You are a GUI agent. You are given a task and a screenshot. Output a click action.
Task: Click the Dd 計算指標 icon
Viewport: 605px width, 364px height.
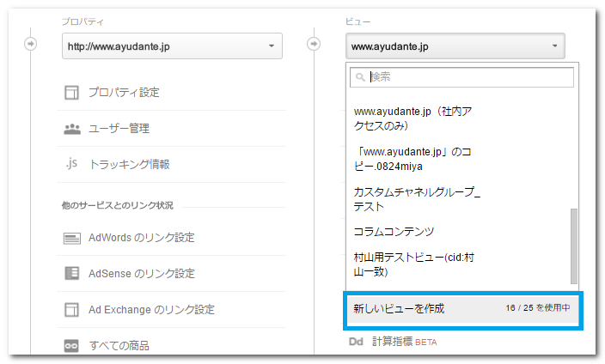356,342
